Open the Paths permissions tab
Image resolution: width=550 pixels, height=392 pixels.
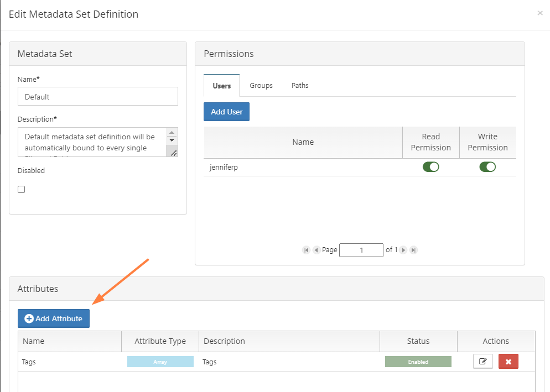300,86
